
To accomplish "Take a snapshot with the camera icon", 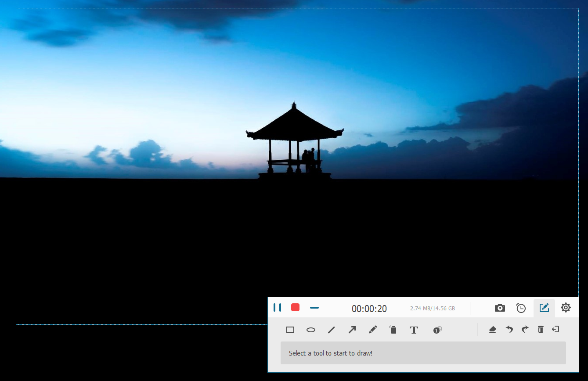I will tap(500, 308).
